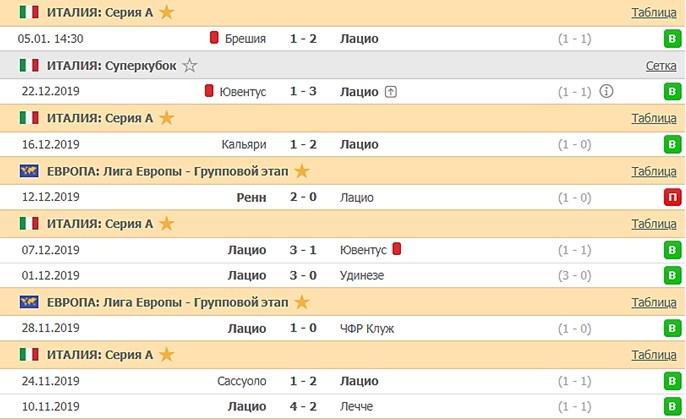Click the red card icon beside Брешия
The width and height of the screenshot is (686, 419).
[214, 39]
